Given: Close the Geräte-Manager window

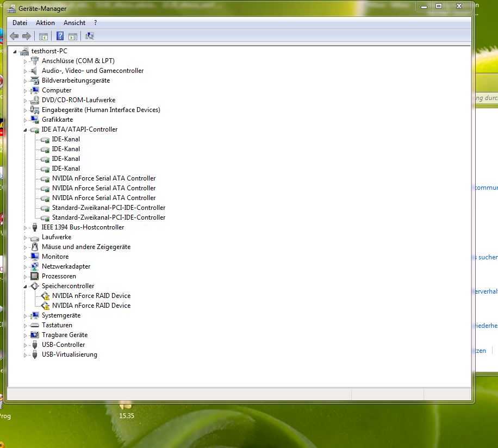Looking at the screenshot, I should click(x=459, y=7).
